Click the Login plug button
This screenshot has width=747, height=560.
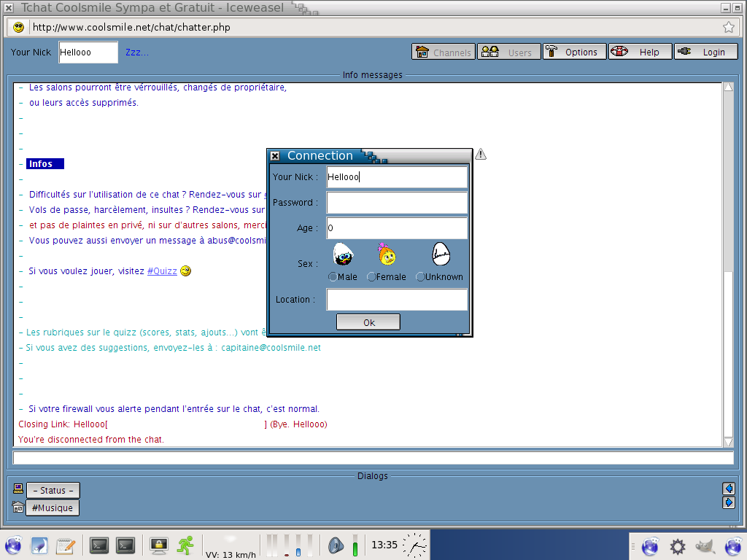705,52
